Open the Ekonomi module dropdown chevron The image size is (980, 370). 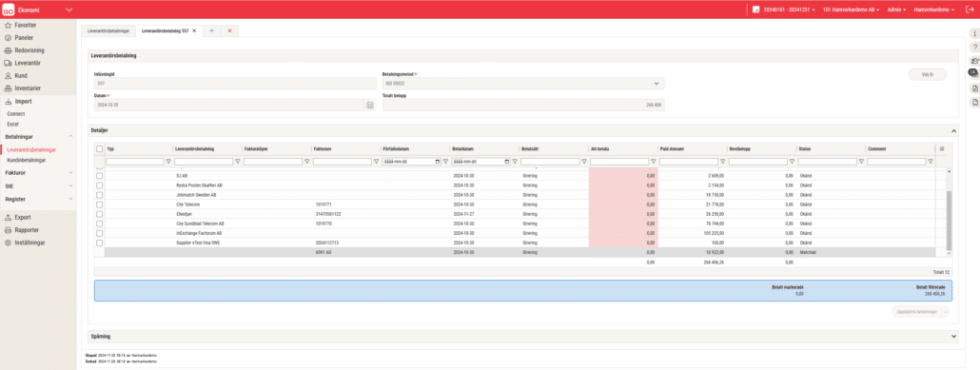tap(69, 10)
